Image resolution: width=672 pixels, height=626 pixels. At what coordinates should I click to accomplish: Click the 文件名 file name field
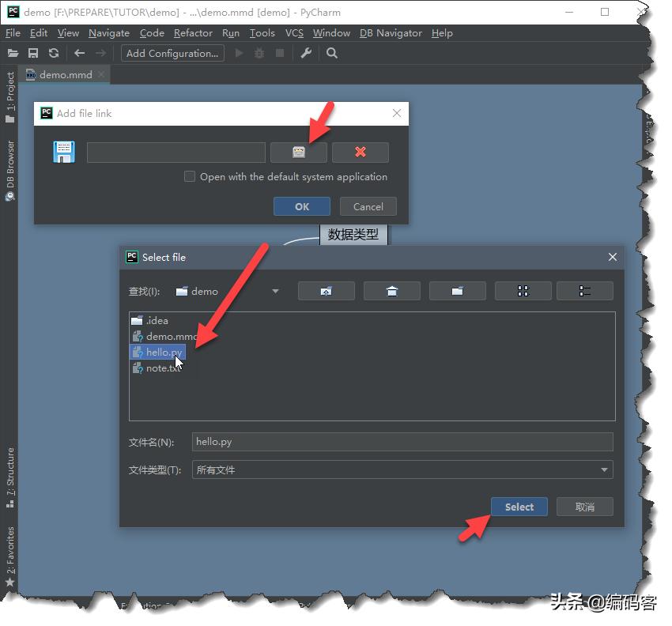click(x=402, y=442)
